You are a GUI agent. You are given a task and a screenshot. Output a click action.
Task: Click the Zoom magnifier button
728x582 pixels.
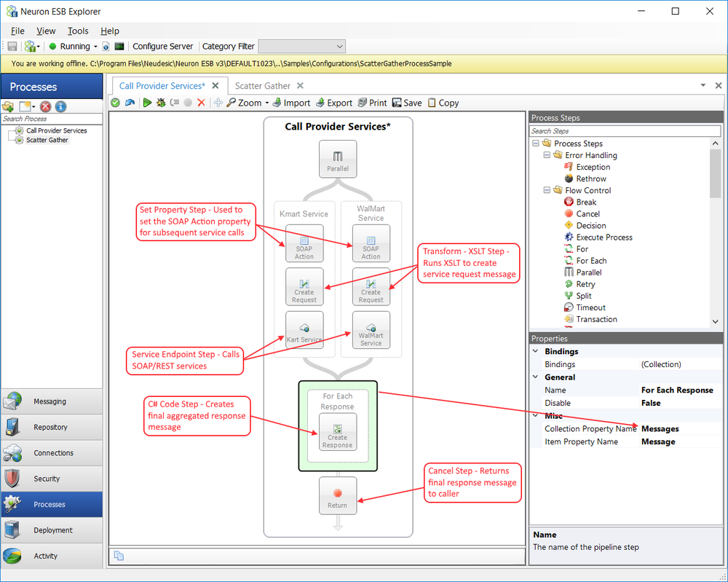244,103
